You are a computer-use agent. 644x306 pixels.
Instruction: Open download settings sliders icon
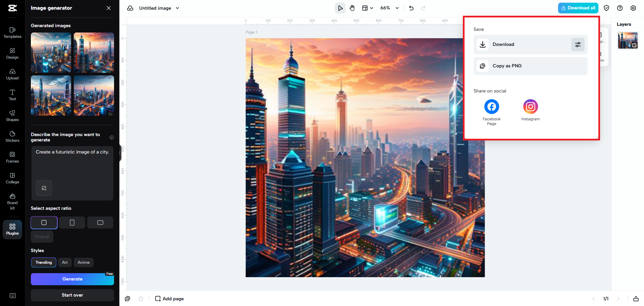pos(578,45)
